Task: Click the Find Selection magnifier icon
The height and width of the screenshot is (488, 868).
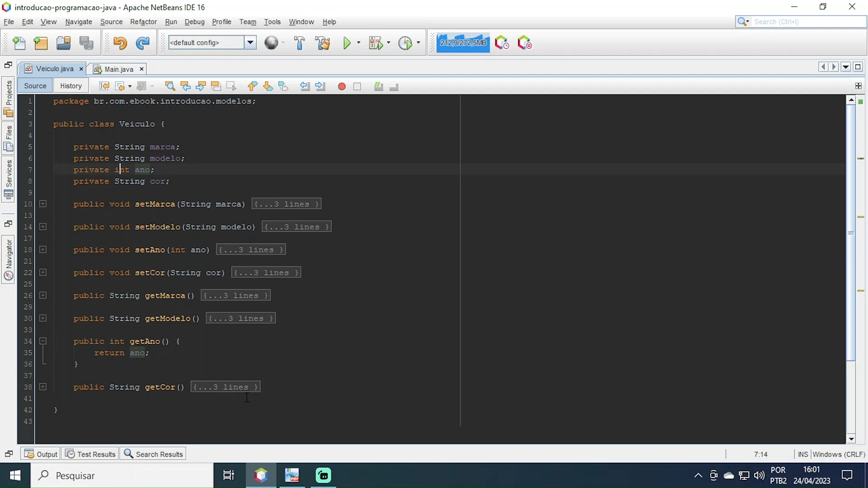Action: (170, 86)
